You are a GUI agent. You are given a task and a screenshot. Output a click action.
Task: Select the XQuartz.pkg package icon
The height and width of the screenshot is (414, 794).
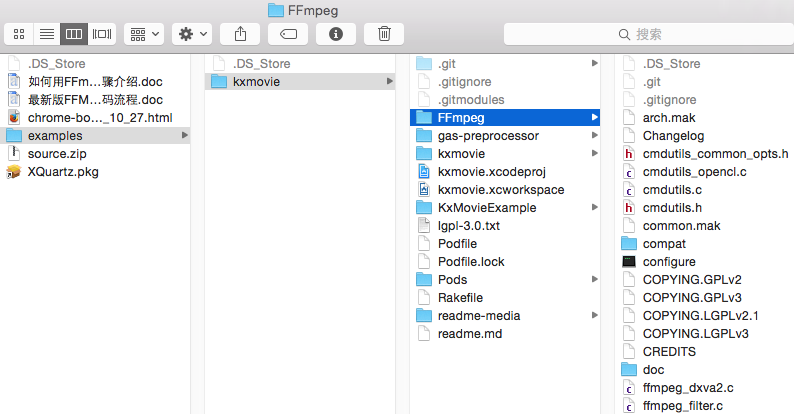pos(14,172)
